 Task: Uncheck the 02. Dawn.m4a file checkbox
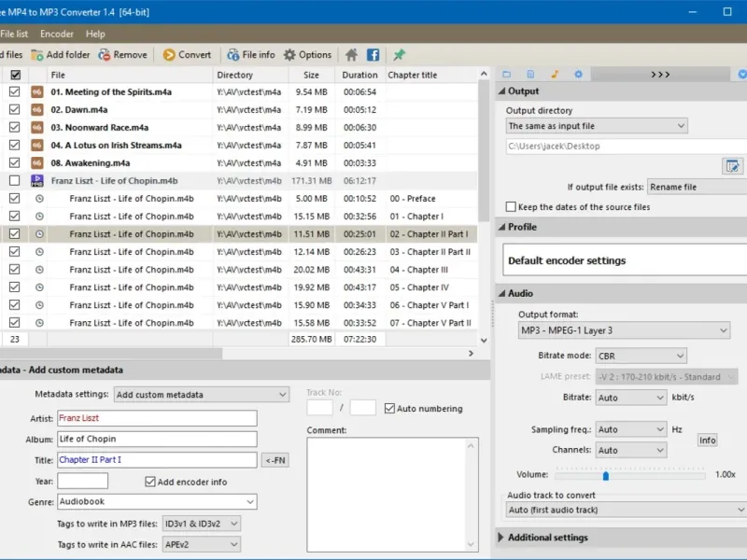click(x=14, y=110)
